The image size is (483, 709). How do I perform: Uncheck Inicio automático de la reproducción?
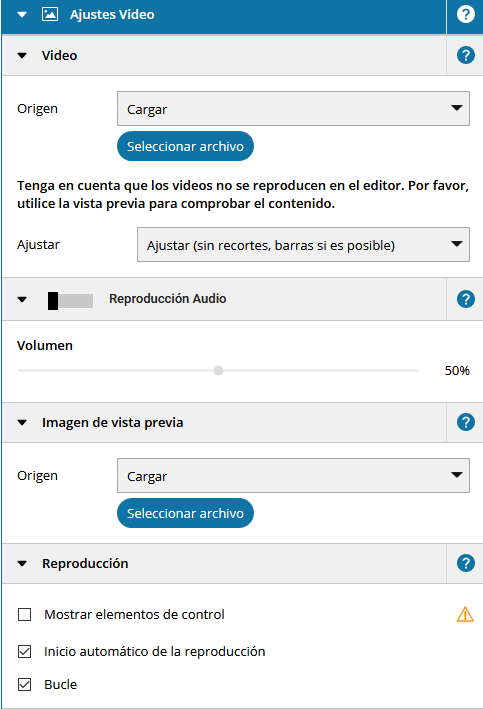(x=24, y=652)
